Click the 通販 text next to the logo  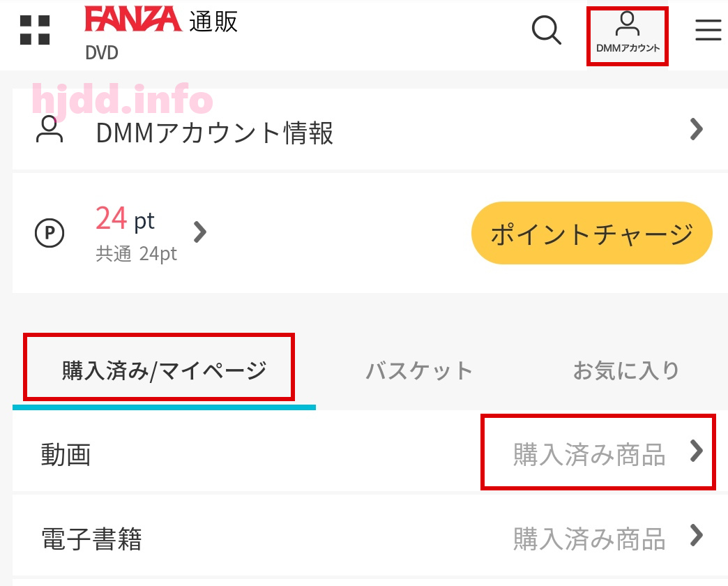point(213,22)
